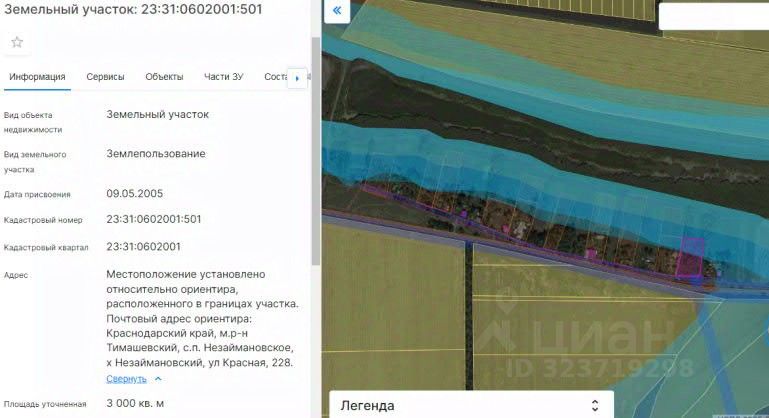The image size is (769, 418).
Task: Collapse the info panel with double-chevron
Action: (x=337, y=10)
